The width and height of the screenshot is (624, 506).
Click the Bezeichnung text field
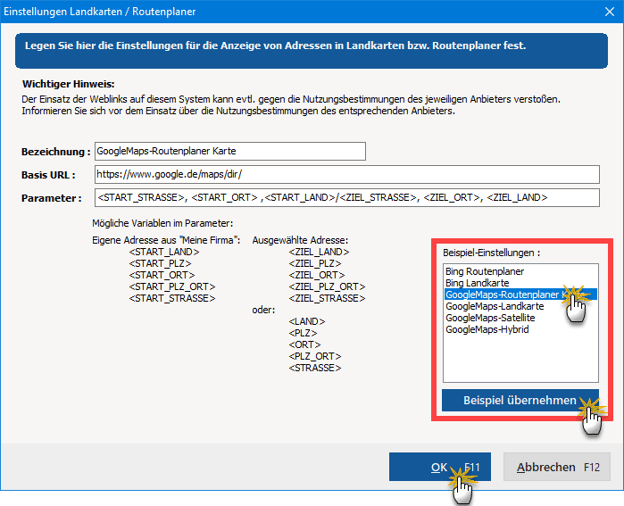(229, 151)
